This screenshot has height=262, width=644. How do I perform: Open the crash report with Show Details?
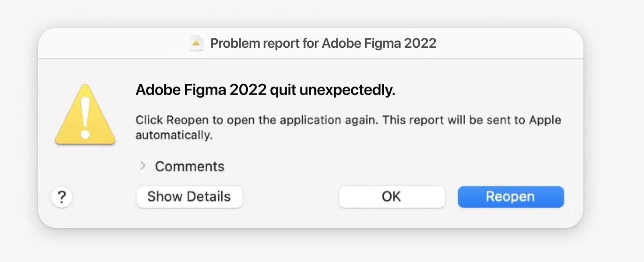189,196
